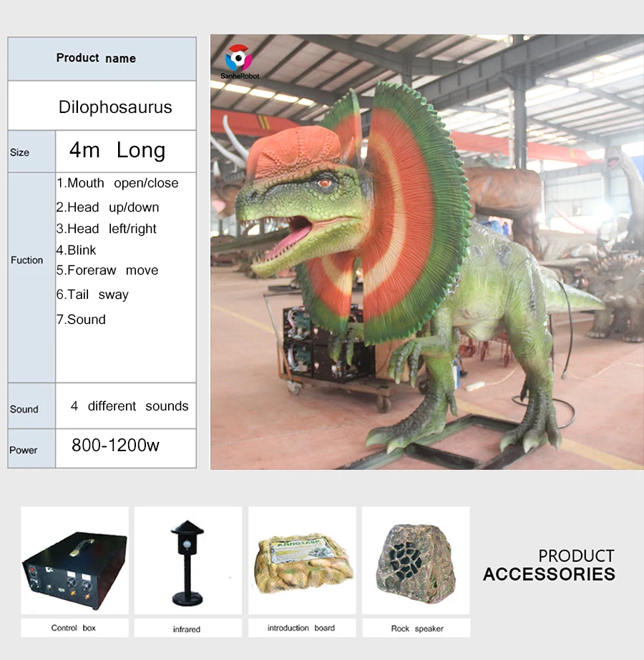Select the introduction board accessory image
The image size is (644, 660).
(x=302, y=560)
